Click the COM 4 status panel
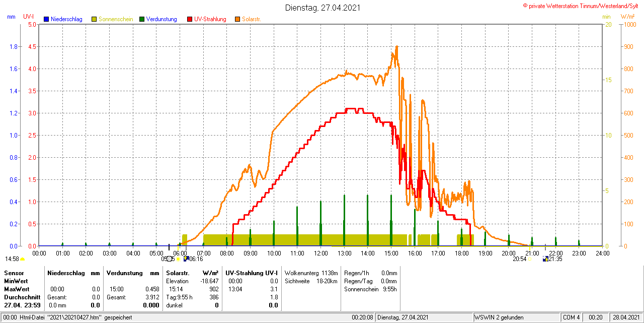 click(x=572, y=317)
